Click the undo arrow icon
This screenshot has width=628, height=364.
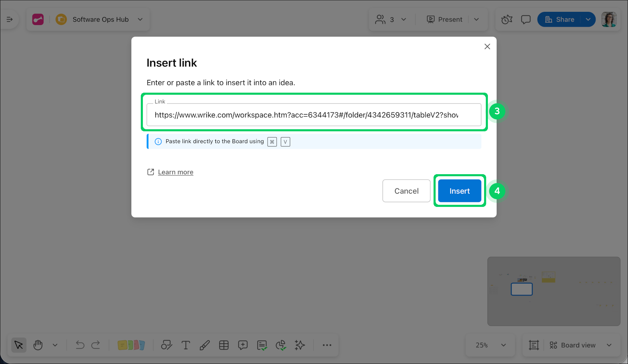coord(80,345)
